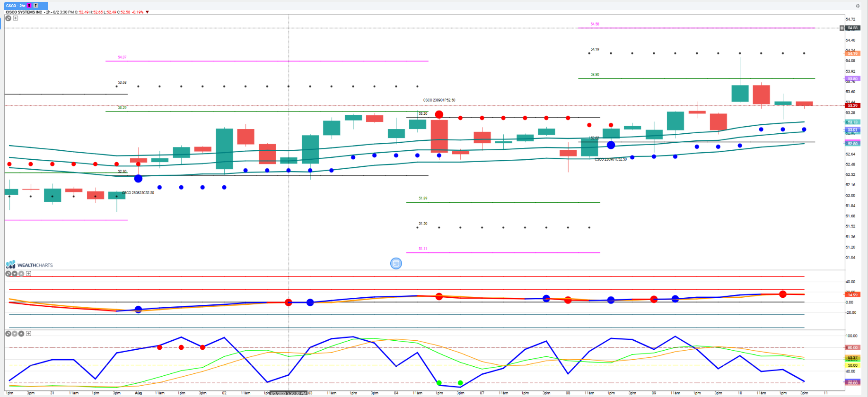Click the orange 54.19 axis label

pyautogui.click(x=852, y=53)
